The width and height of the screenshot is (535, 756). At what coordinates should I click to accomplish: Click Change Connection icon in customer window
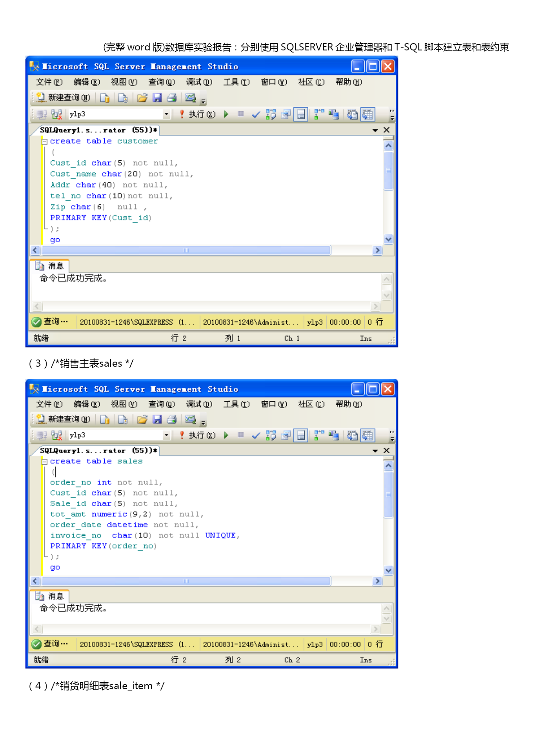56,114
